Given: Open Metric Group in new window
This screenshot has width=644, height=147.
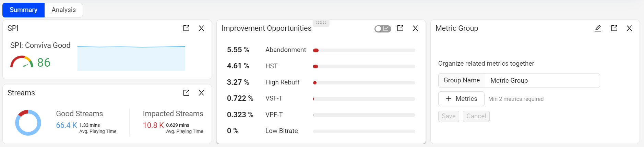Looking at the screenshot, I should point(614,28).
